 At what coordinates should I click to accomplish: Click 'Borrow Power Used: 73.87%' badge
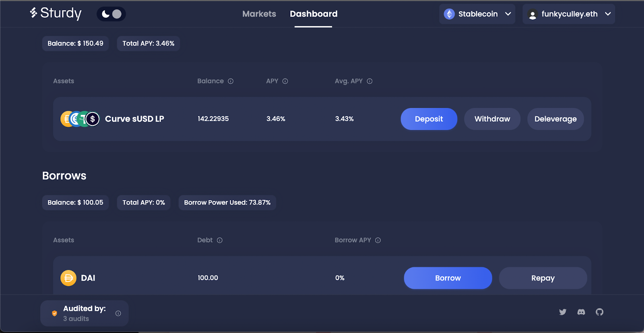[x=227, y=203]
